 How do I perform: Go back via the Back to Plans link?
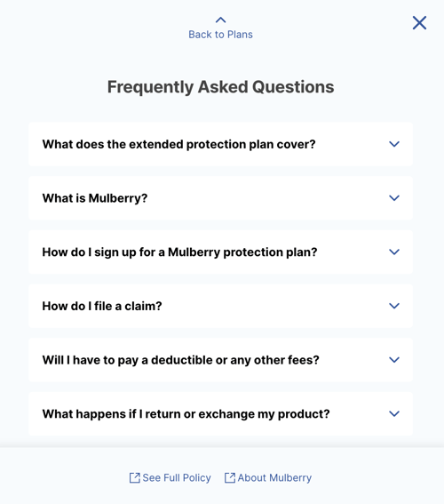(x=220, y=35)
